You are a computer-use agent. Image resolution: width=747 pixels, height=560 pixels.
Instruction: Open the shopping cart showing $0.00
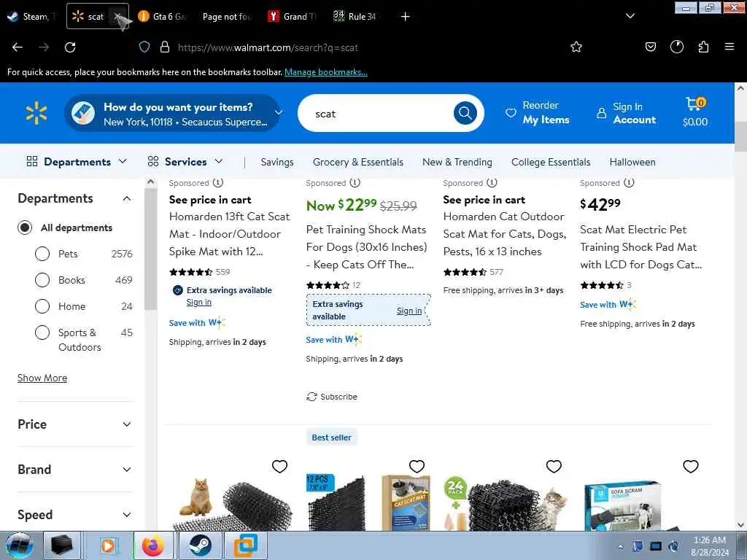click(x=695, y=112)
